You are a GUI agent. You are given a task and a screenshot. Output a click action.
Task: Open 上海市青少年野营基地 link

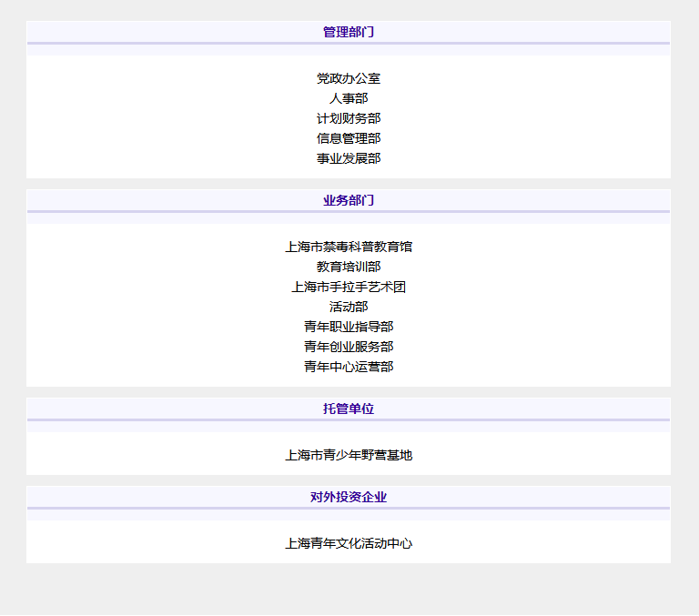pyautogui.click(x=349, y=455)
